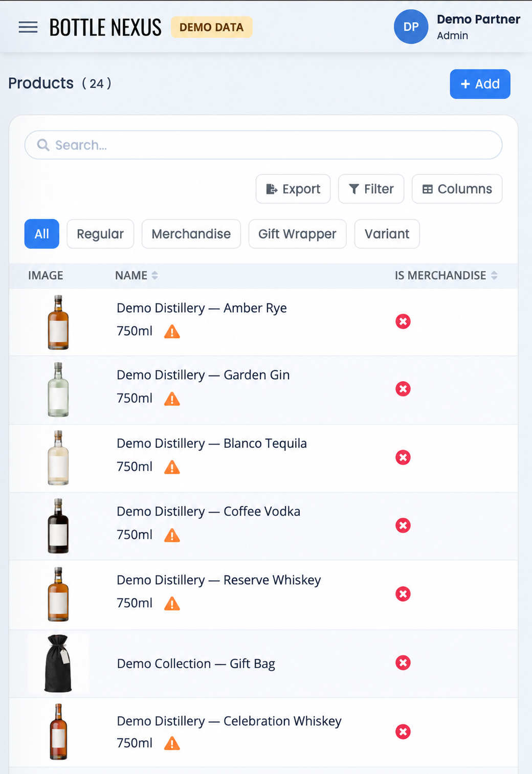Click merchandise X icon for Blanco Tequila

coord(403,457)
